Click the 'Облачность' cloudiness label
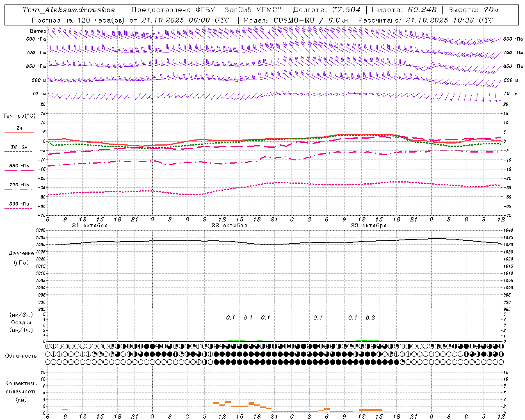The image size is (525, 420). [21, 356]
